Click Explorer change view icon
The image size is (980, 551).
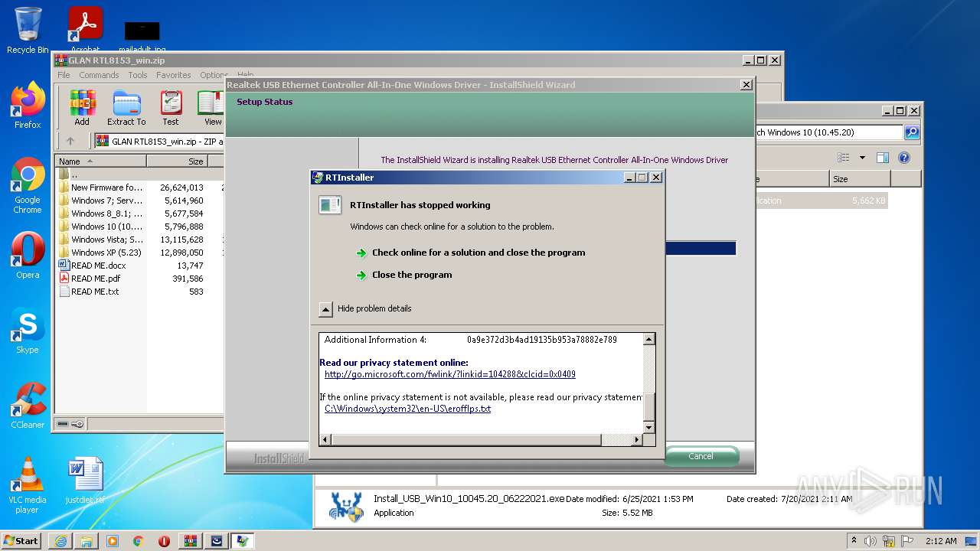(x=843, y=158)
